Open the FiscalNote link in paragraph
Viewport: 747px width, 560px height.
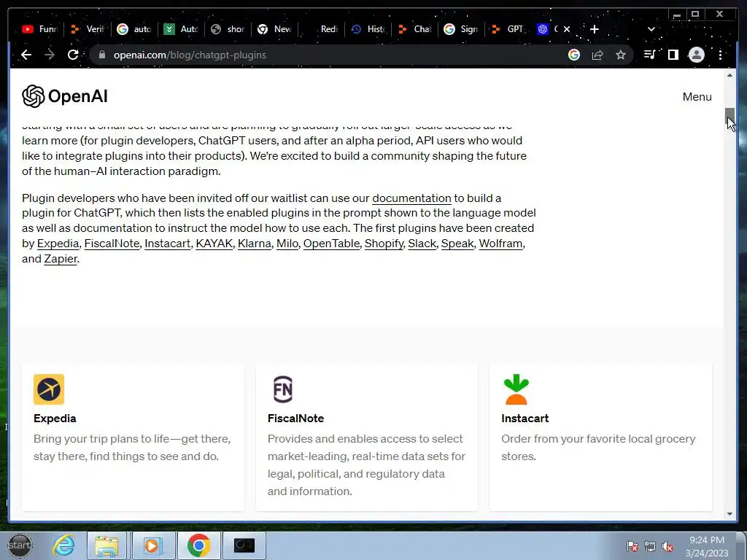112,244
